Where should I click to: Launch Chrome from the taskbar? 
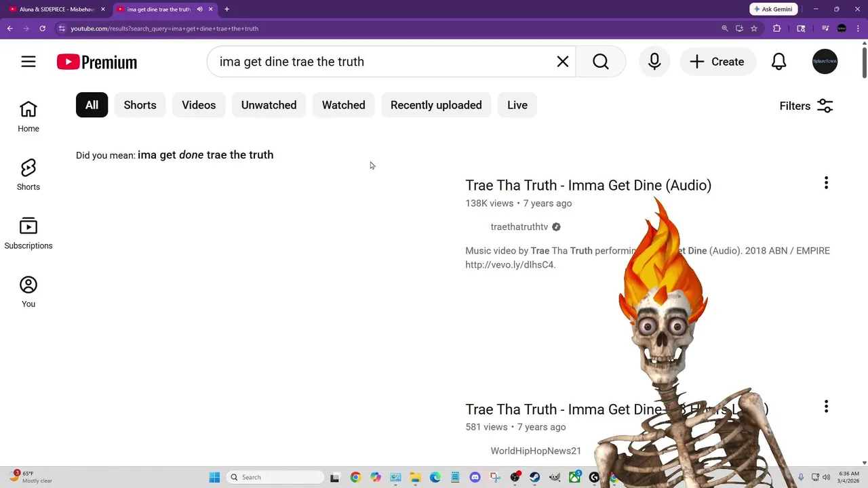click(355, 477)
